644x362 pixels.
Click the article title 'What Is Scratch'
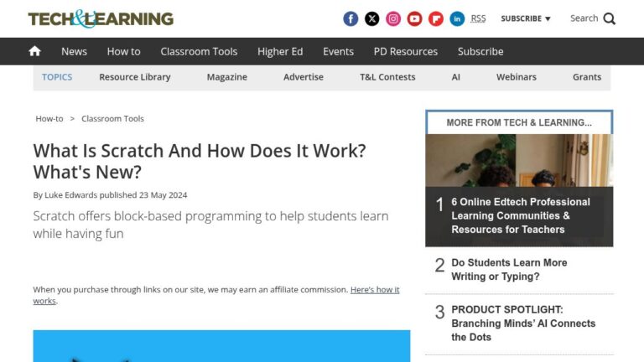tap(200, 161)
